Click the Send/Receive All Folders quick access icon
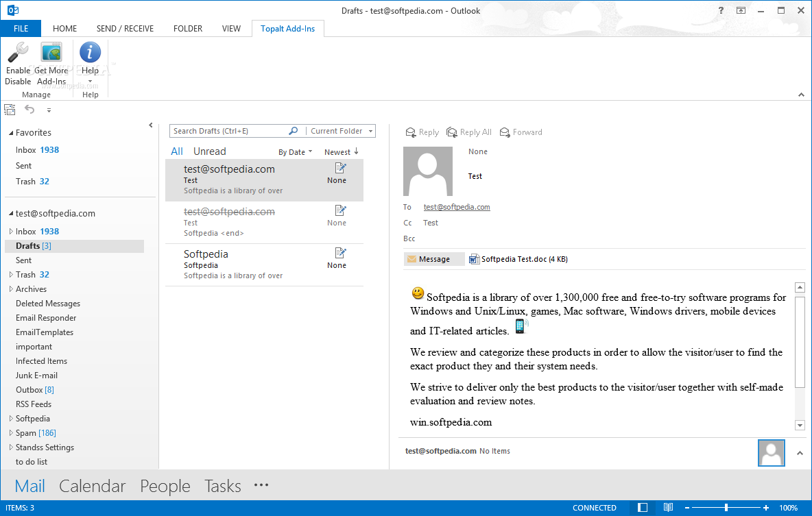Screen dimensions: 812x516 (10, 110)
